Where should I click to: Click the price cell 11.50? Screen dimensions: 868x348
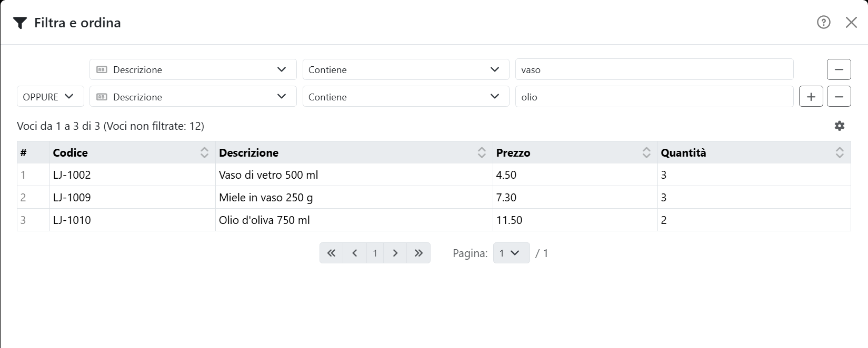pos(575,220)
